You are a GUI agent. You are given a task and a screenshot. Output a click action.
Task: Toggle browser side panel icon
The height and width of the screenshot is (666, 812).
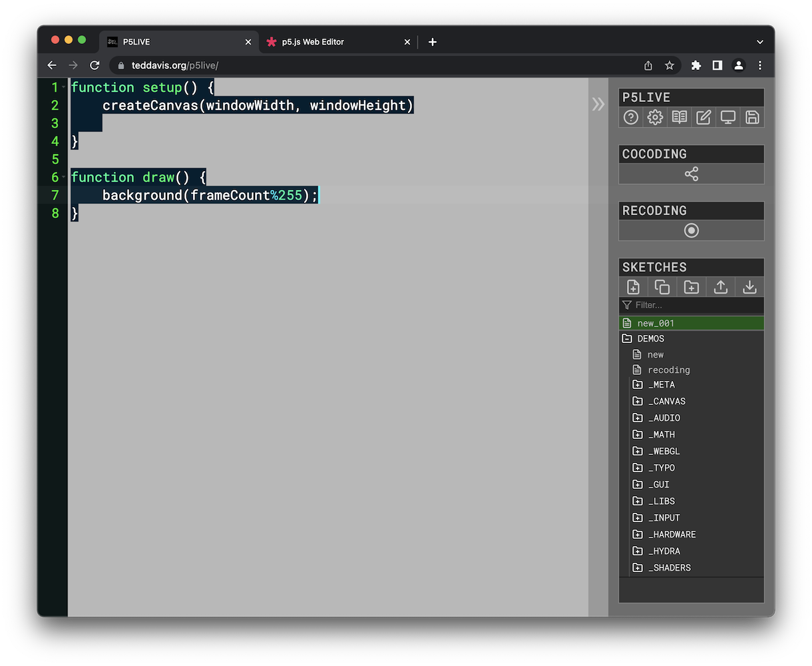tap(717, 65)
